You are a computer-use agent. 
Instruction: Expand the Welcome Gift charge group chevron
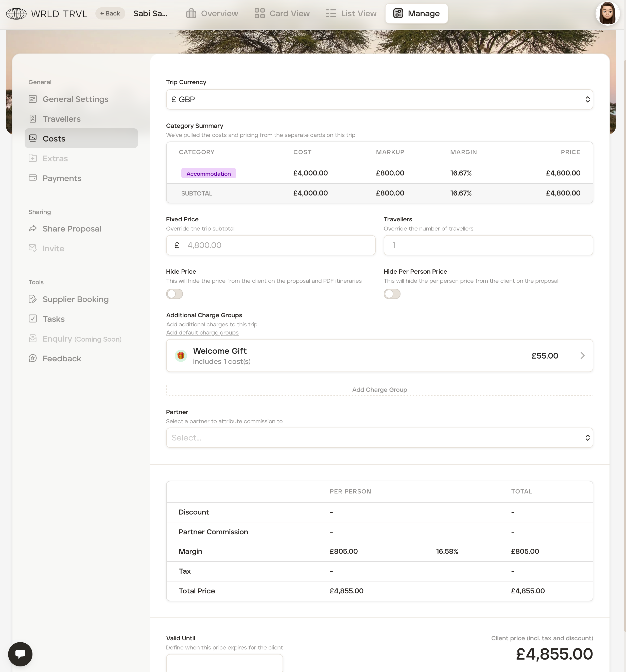[582, 356]
